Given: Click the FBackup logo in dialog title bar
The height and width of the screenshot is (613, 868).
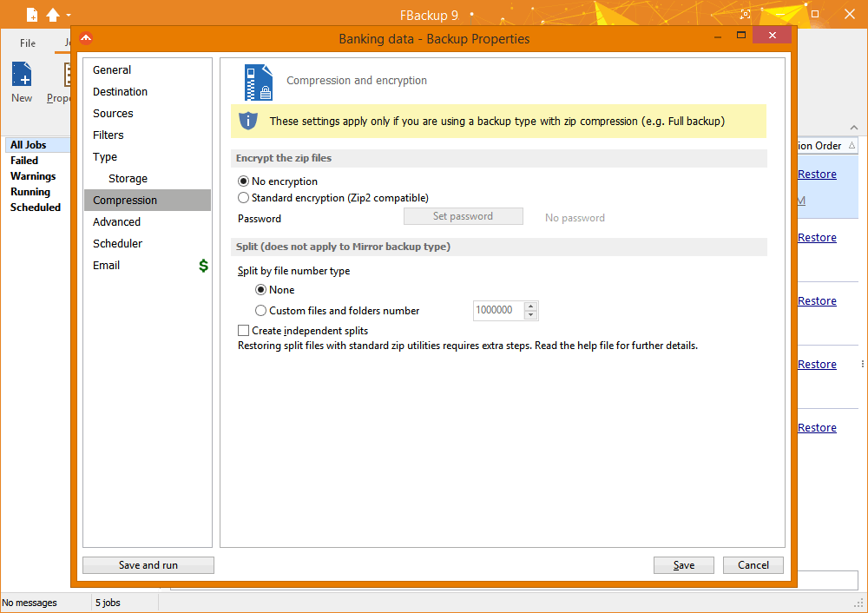Looking at the screenshot, I should click(x=86, y=38).
